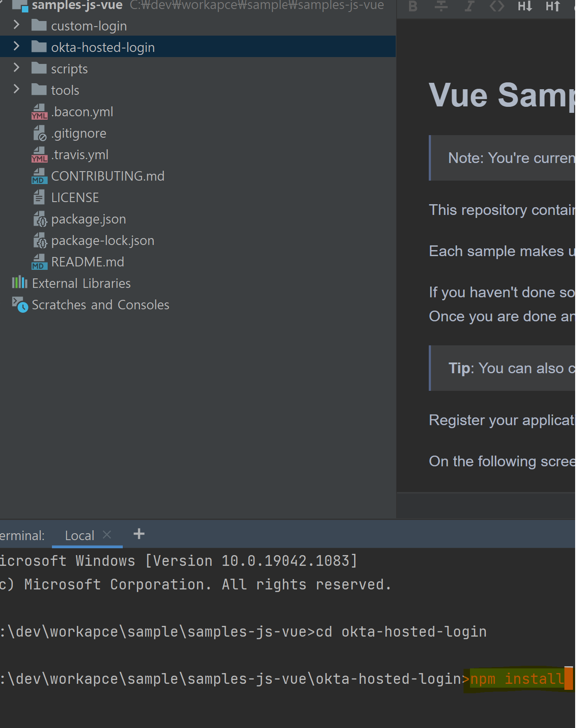This screenshot has width=579, height=728.
Task: Click the External Libraries icon
Action: coord(20,283)
